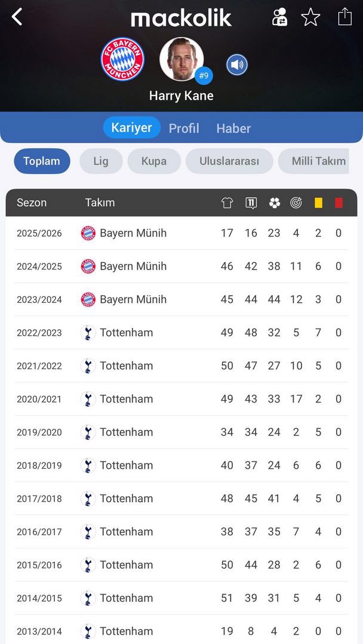363x644 pixels.
Task: Play name pronunciation speaker icon
Action: click(237, 64)
